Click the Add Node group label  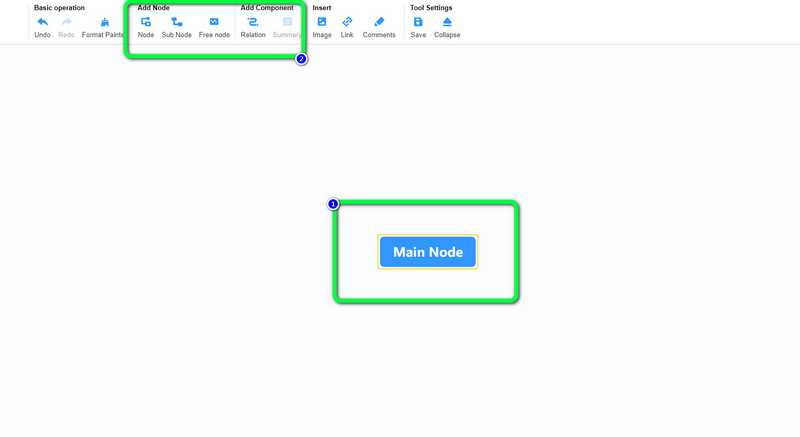pos(154,8)
